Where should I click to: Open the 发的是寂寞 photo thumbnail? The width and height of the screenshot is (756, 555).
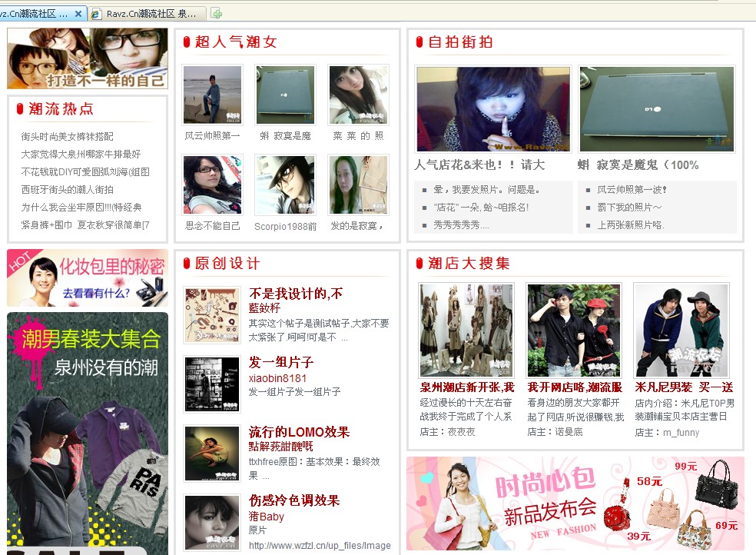coord(358,184)
